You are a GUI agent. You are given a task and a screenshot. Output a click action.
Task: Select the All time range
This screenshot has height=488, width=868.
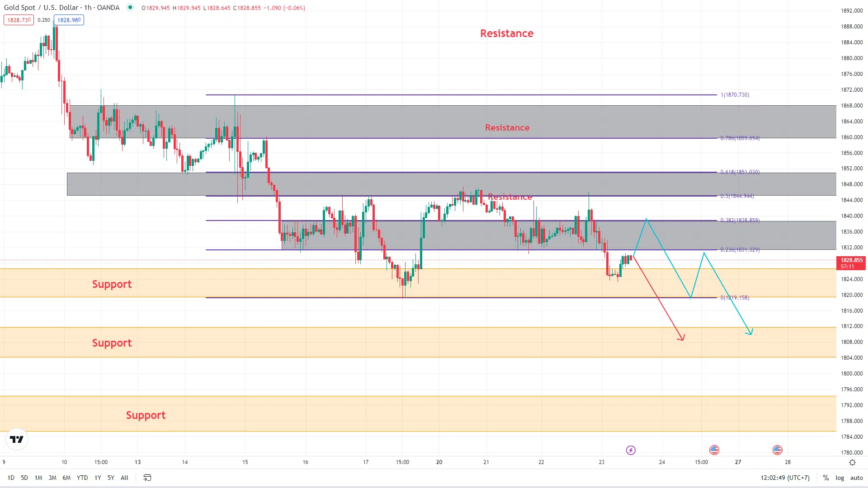click(x=124, y=478)
